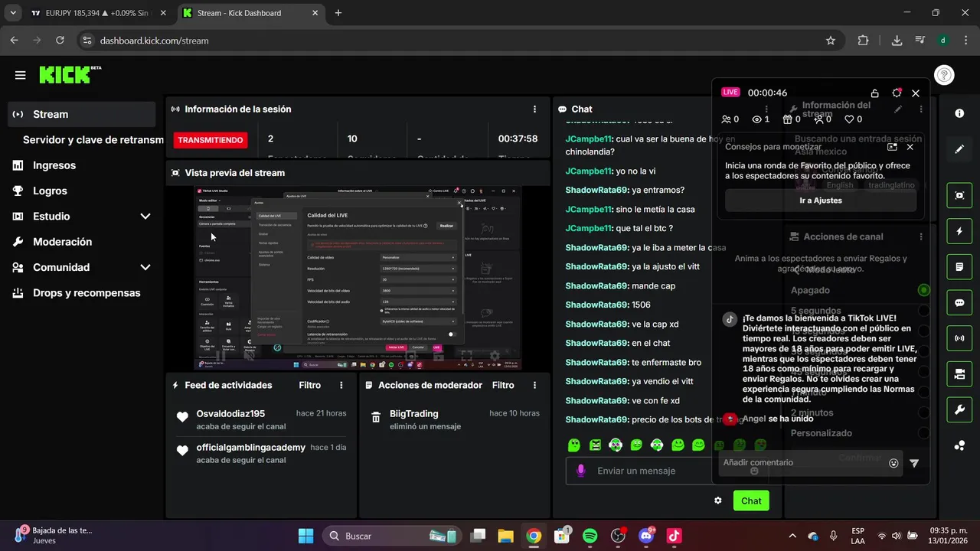Open officialgamblingacademy follower entry
The image size is (980, 551).
coord(260,453)
